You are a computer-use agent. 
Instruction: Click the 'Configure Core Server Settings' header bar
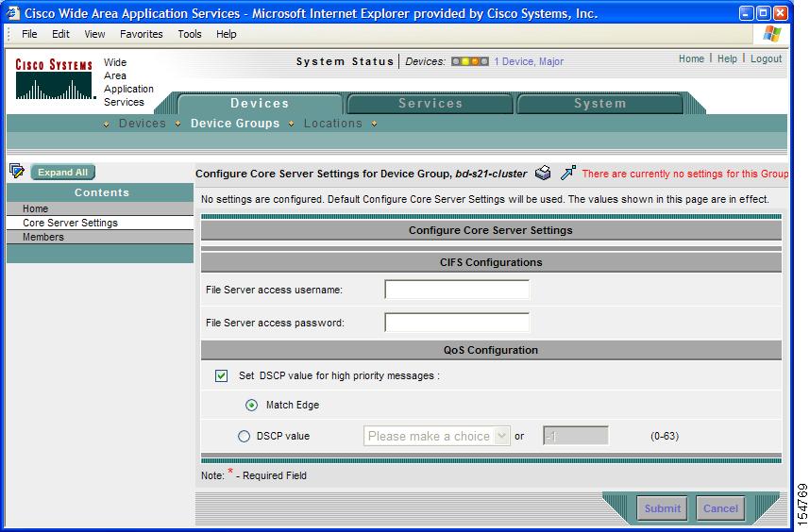491,230
